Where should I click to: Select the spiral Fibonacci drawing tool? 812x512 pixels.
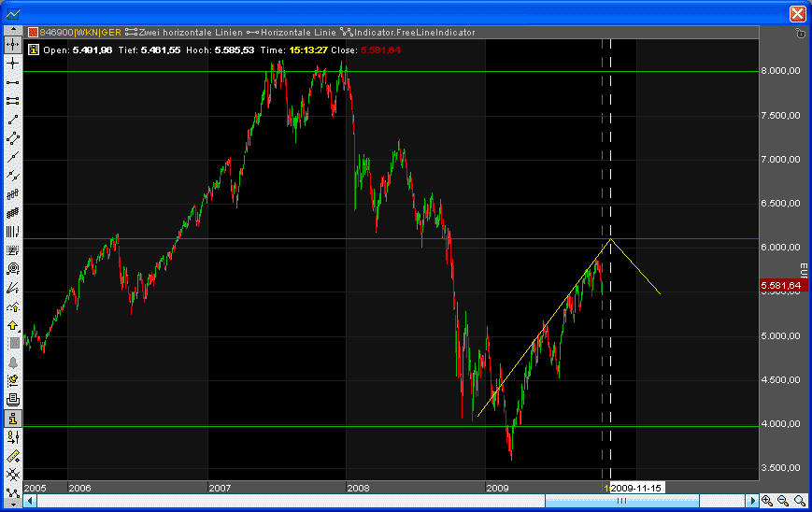(x=13, y=268)
